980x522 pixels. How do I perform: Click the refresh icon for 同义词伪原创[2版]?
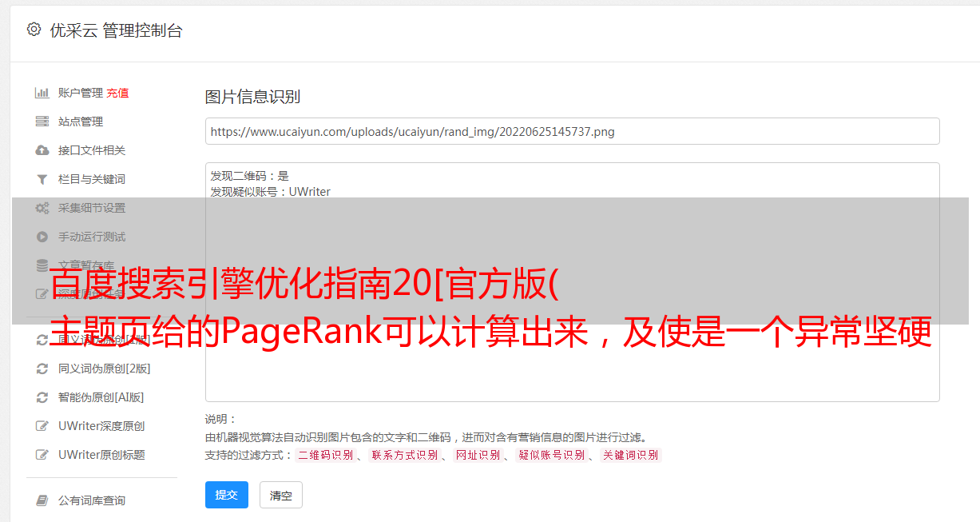pyautogui.click(x=42, y=369)
